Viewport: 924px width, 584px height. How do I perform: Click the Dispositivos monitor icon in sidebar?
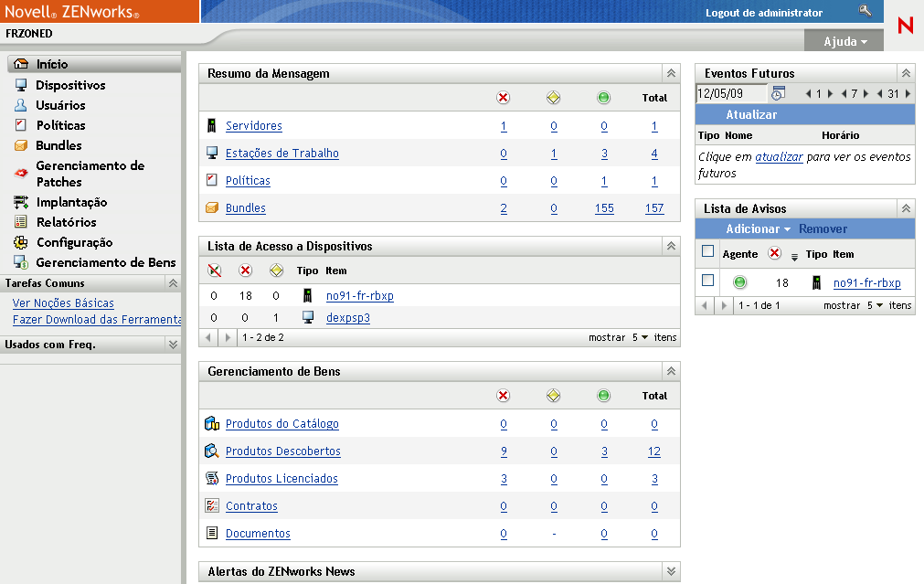coord(21,85)
